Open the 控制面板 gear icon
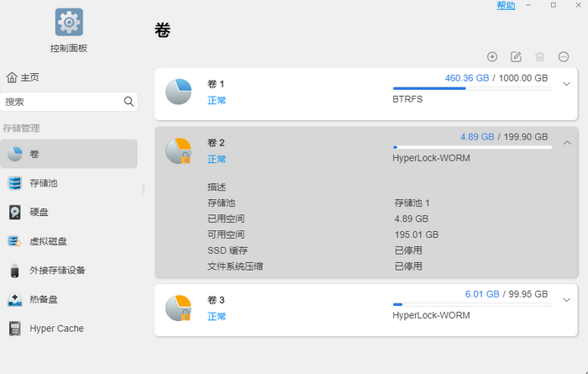The image size is (588, 374). [69, 22]
